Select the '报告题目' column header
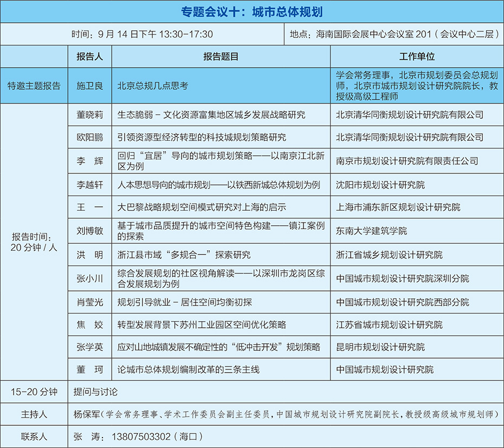The height and width of the screenshot is (448, 504). coord(221,57)
